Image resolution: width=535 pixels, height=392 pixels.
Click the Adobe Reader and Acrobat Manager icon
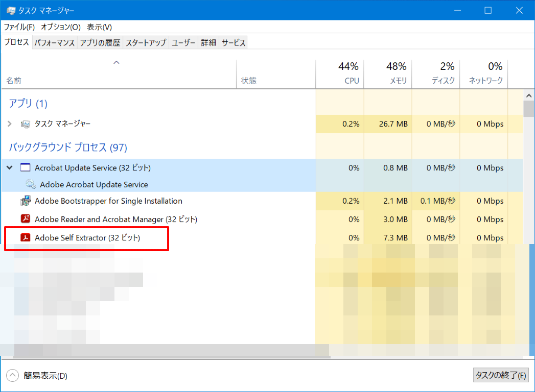click(x=25, y=218)
